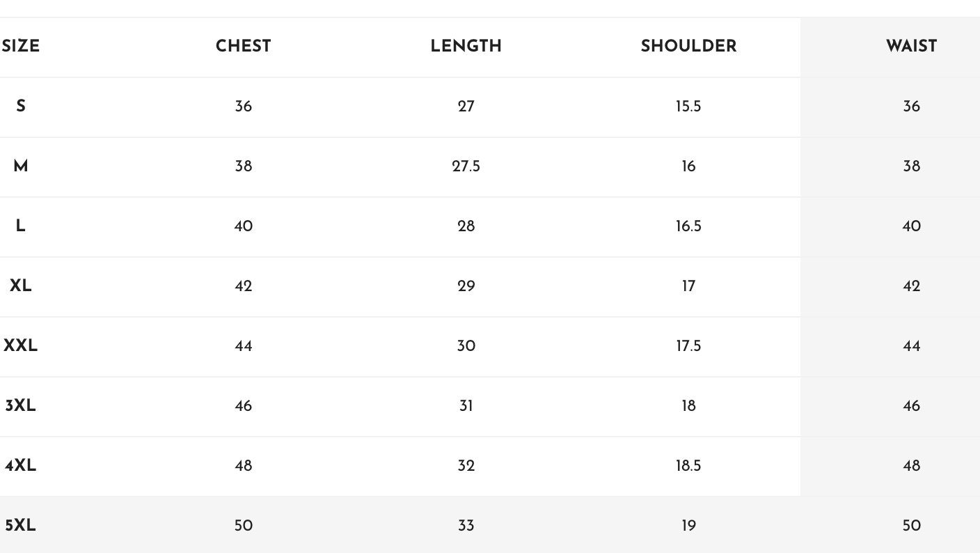Click the 29 length value for XL
980x553 pixels.
466,286
